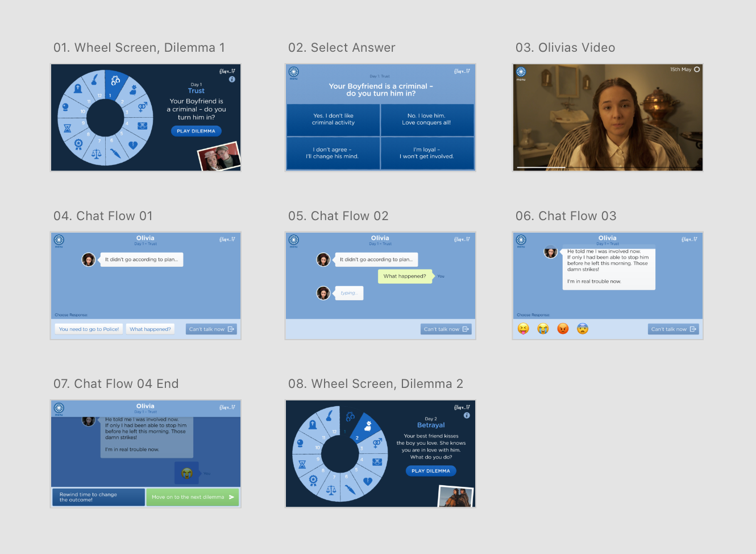Open menu icon in Chat Flow 04 End

pos(59,409)
